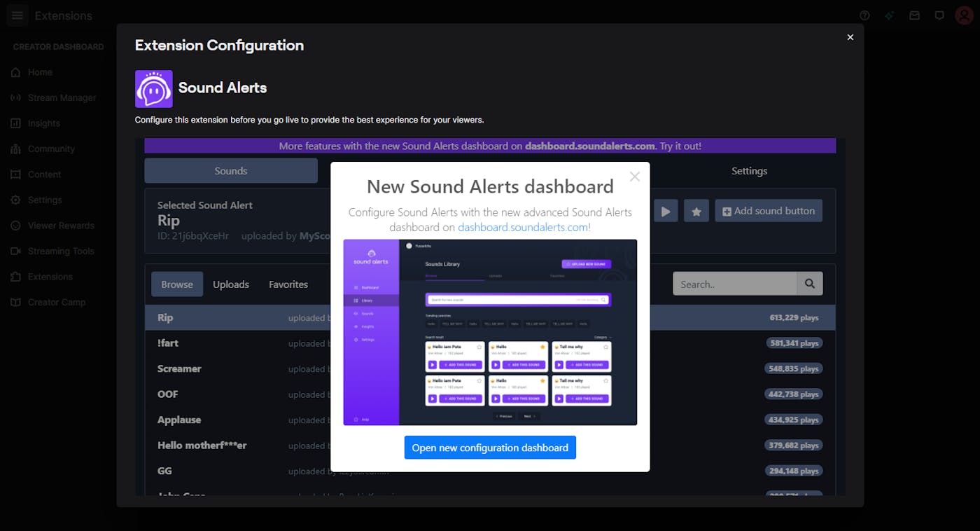Image resolution: width=980 pixels, height=531 pixels.
Task: Open the help question mark icon
Action: (x=864, y=15)
